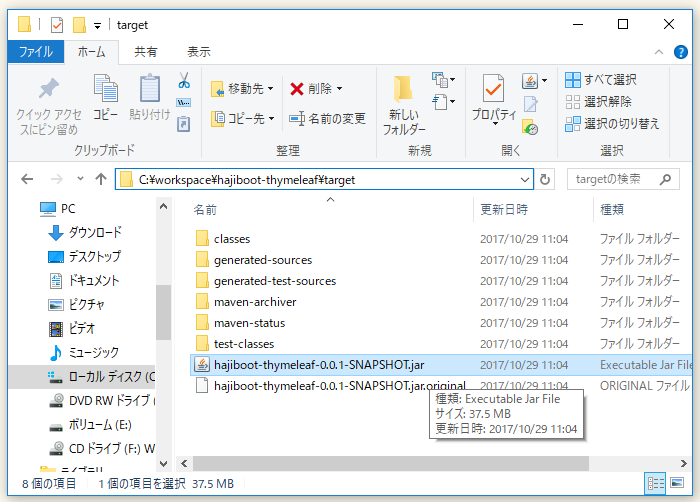The height and width of the screenshot is (502, 700).
Task: Select ローカル ディスク (C:) in the navigation pane
Action: (x=82, y=376)
